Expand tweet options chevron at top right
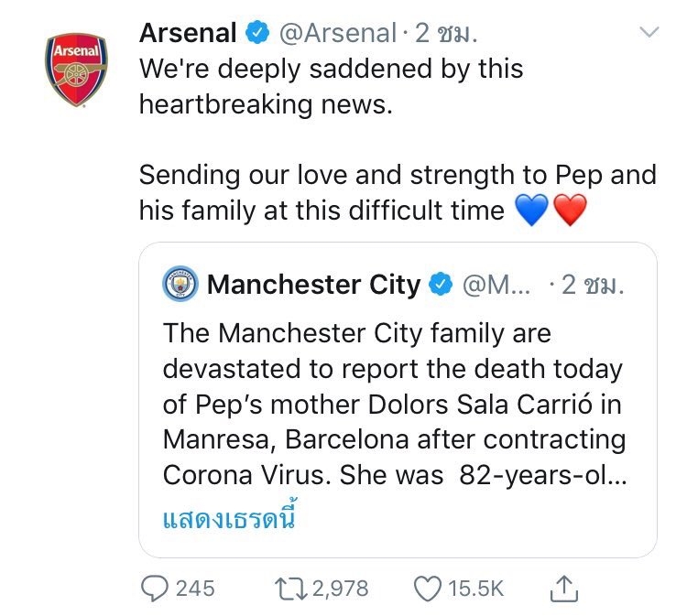Screen dimensions: 687x616 pos(649,33)
